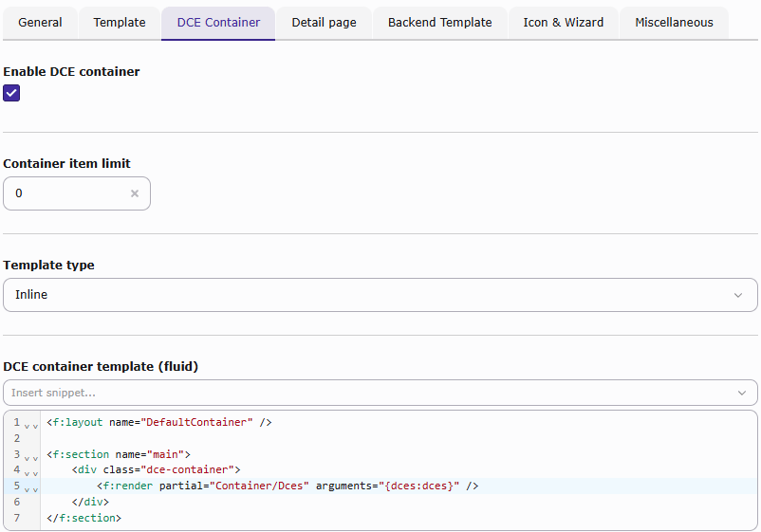Click the closing </f:section> line

(84, 518)
